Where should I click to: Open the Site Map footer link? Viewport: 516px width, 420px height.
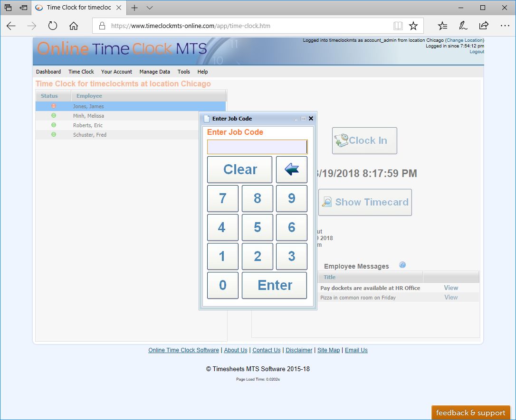328,350
